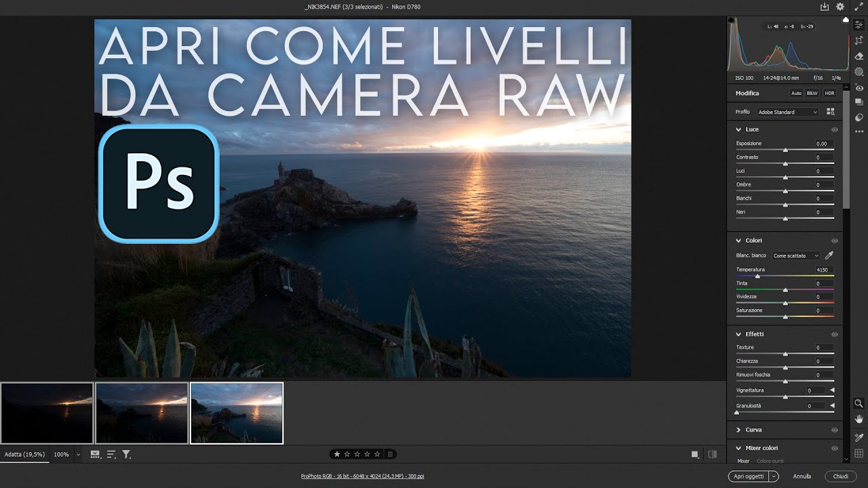Browse profiles with the grid-search icon

pos(831,112)
